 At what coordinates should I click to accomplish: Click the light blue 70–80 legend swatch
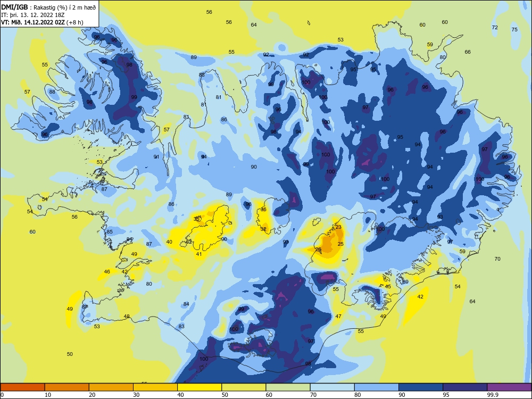tap(332, 387)
